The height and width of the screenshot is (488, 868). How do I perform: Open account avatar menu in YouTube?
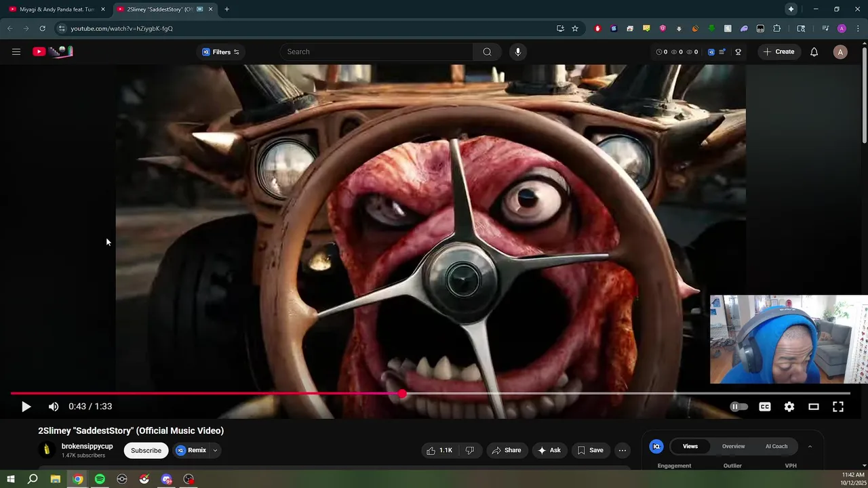click(x=840, y=52)
